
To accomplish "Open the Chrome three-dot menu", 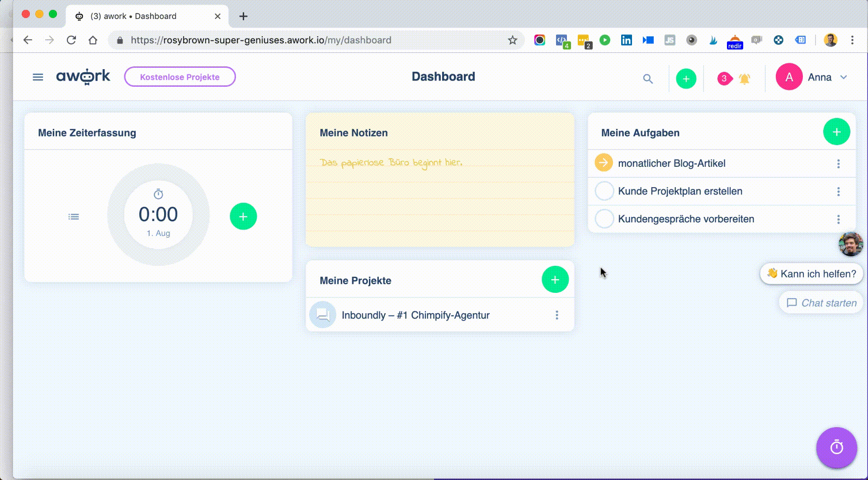I will click(852, 40).
